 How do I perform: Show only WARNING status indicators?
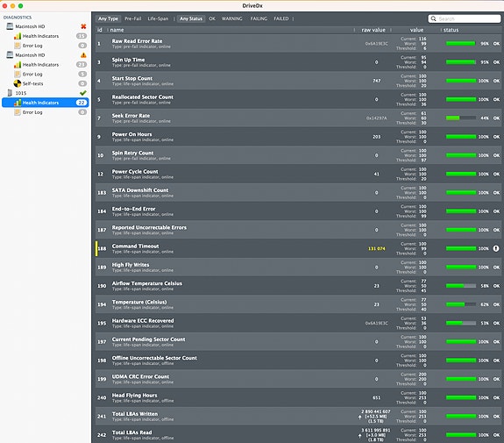(232, 18)
